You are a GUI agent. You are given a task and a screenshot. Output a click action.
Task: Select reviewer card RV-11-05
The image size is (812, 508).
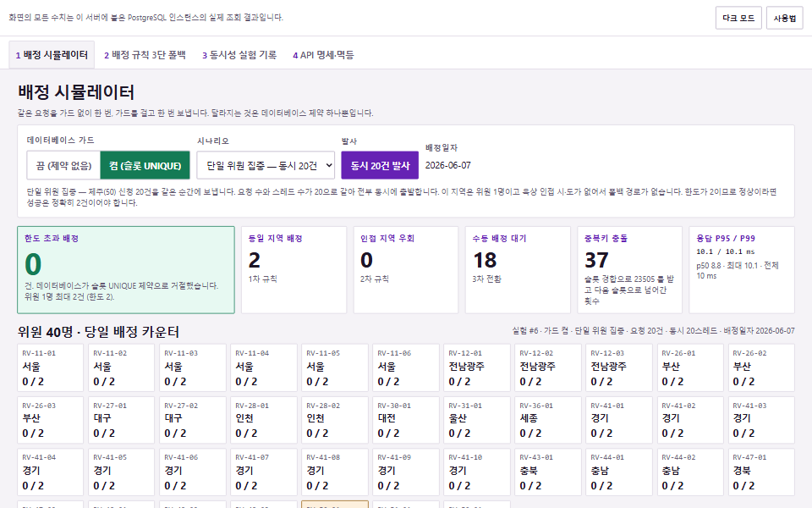335,367
